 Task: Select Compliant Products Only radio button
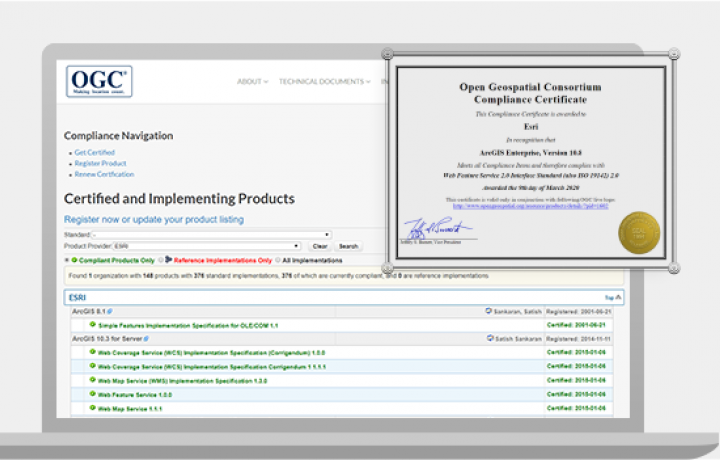(x=67, y=260)
